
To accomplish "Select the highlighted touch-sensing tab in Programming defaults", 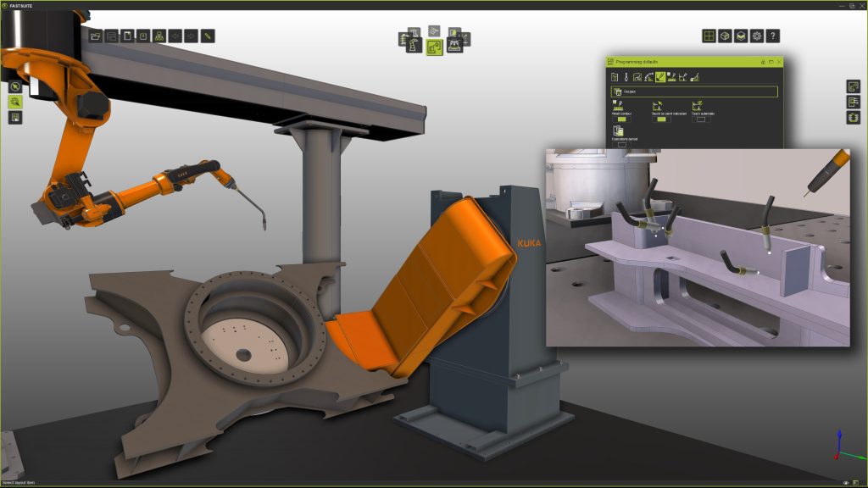I will 659,77.
